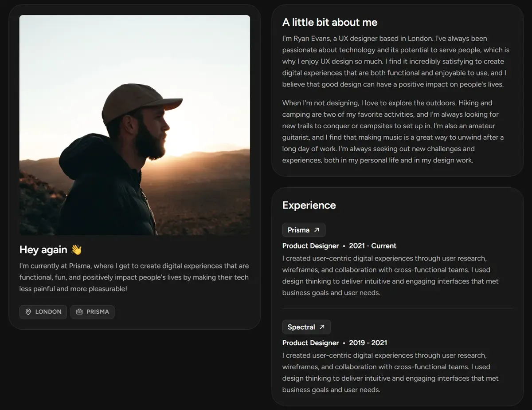
Task: Click the paragraph about hiking and camping
Action: pyautogui.click(x=393, y=132)
